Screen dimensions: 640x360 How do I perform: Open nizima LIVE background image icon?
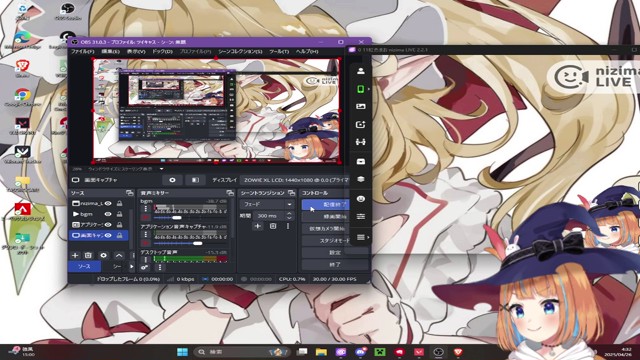[x=360, y=107]
